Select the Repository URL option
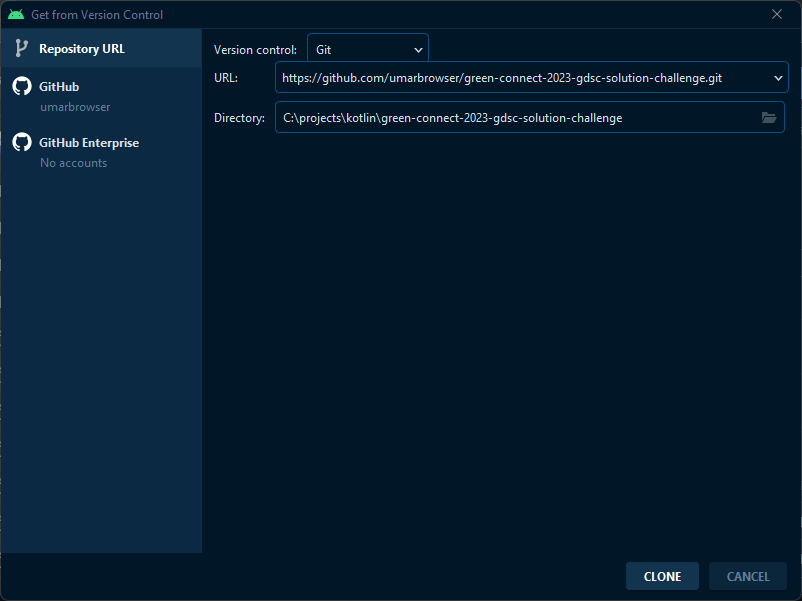Image resolution: width=802 pixels, height=601 pixels. 101,49
